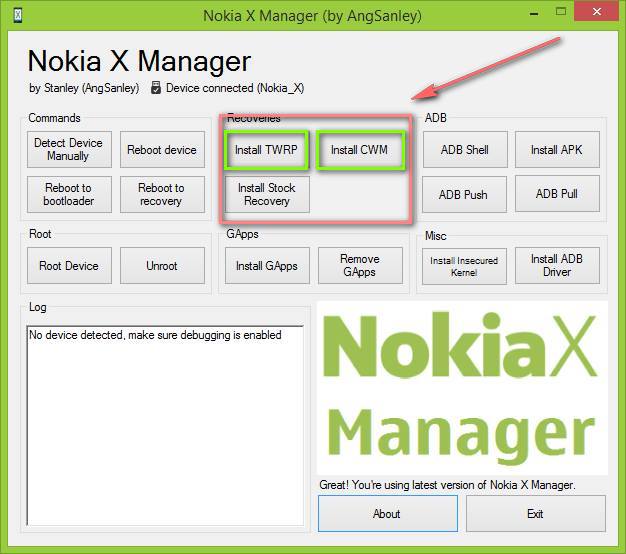Screen dimensions: 626x554
Task: Install TWRP recovery
Action: click(x=266, y=150)
